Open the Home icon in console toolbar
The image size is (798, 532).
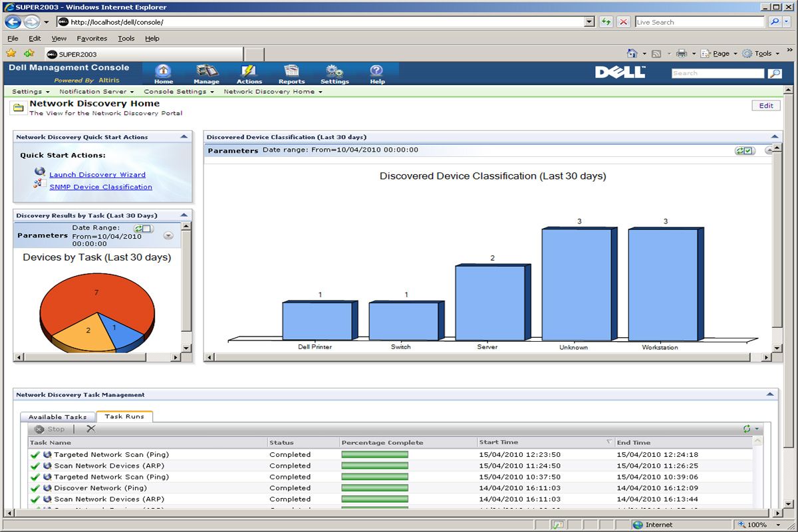pyautogui.click(x=164, y=74)
